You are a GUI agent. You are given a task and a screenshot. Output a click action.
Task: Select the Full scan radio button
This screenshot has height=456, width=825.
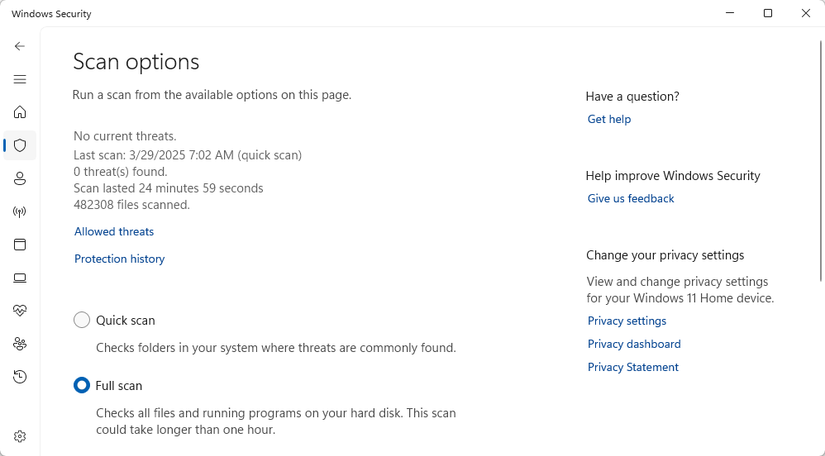[82, 385]
